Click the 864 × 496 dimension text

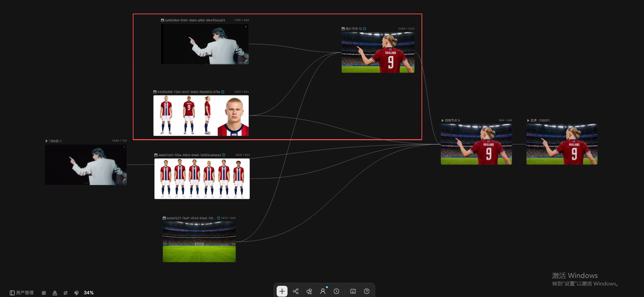(506, 120)
